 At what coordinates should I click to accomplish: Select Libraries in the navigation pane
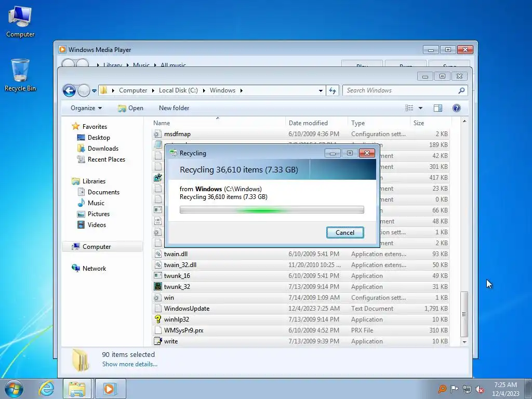pyautogui.click(x=94, y=181)
